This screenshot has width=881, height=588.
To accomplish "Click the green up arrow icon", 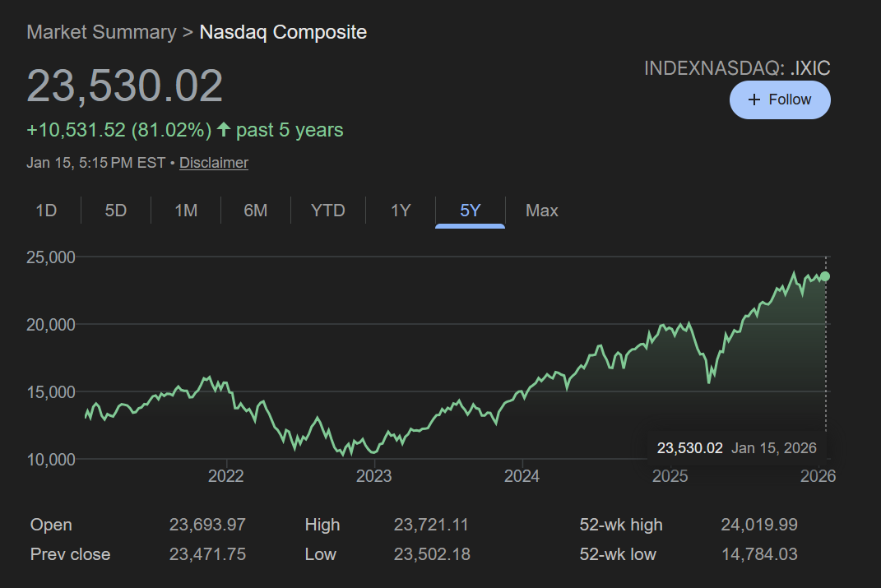I will click(x=224, y=130).
